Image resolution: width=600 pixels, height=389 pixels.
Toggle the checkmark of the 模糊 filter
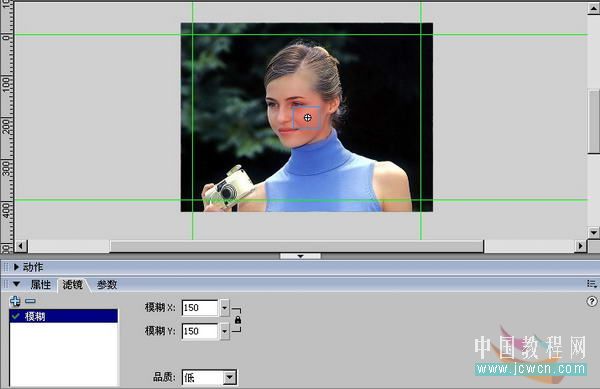click(16, 316)
